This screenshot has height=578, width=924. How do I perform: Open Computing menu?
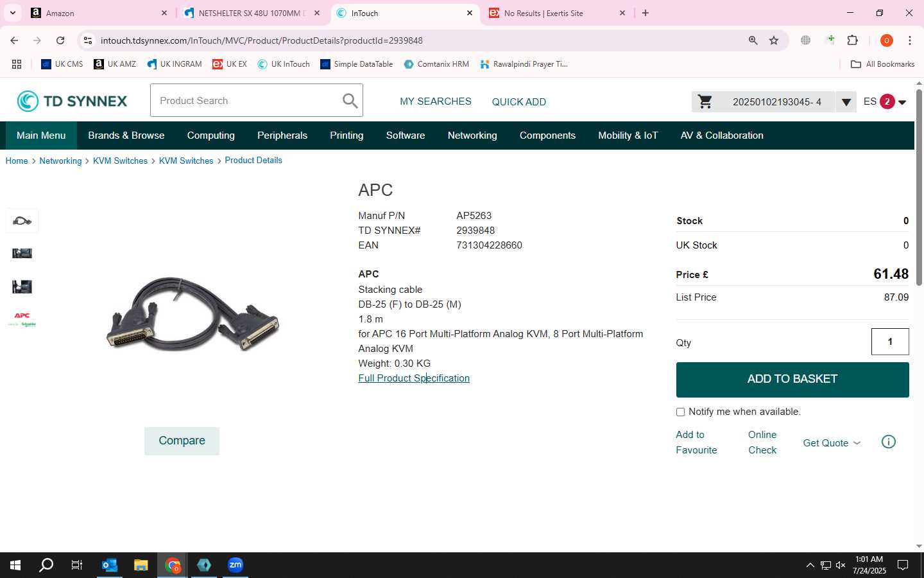[211, 136]
